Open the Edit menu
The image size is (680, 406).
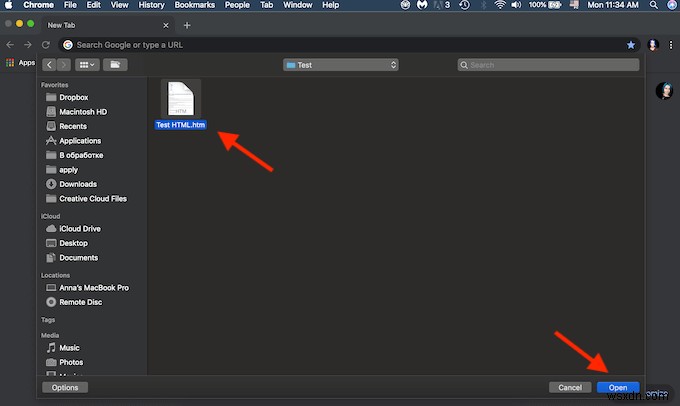pos(93,5)
